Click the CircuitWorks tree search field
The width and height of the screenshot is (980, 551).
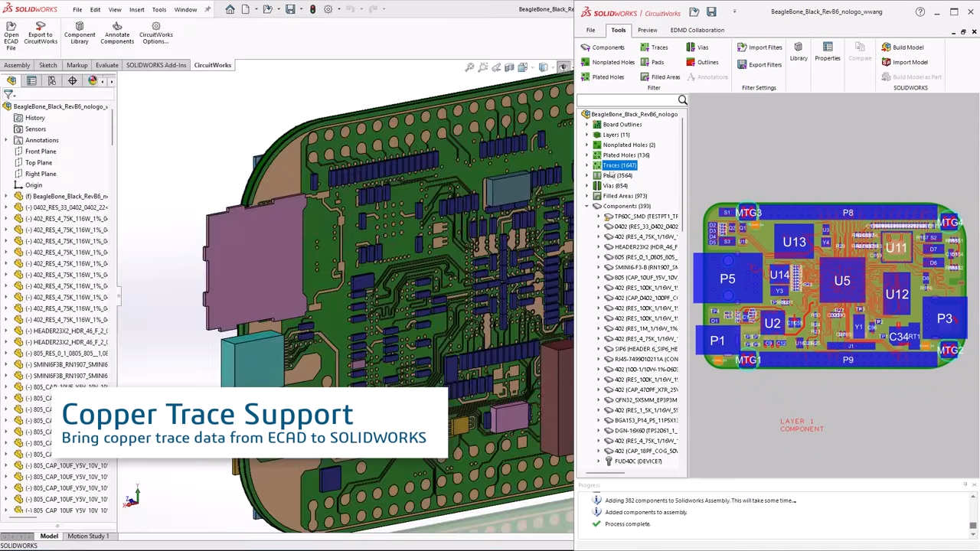point(627,100)
